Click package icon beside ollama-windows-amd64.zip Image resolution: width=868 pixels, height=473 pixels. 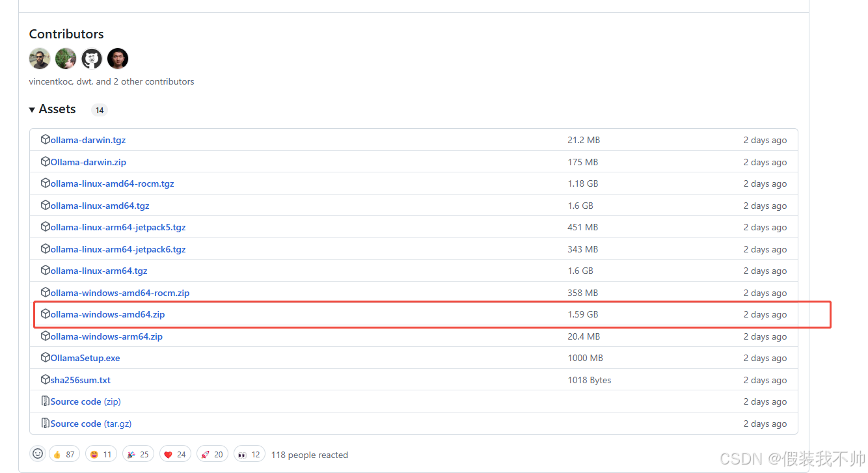[46, 314]
